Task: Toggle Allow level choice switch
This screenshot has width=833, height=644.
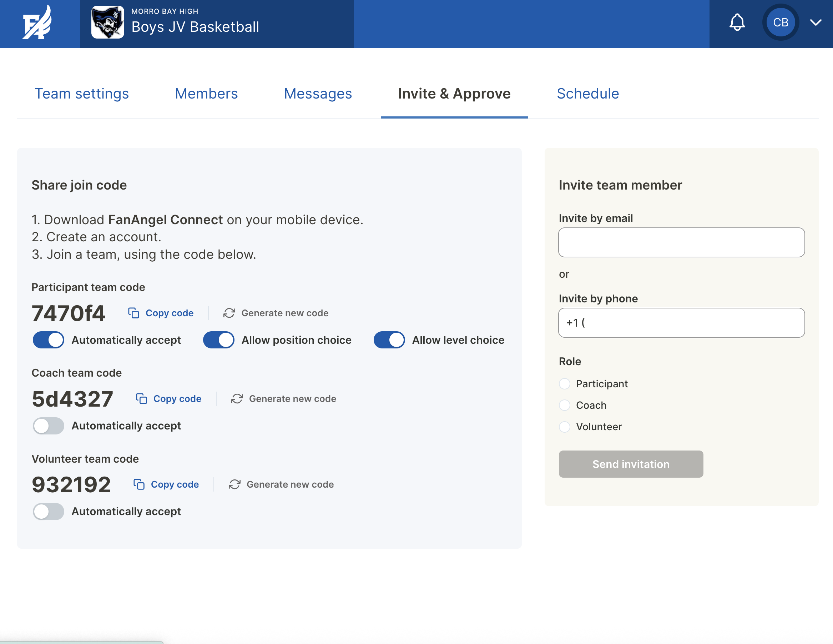Action: point(389,340)
